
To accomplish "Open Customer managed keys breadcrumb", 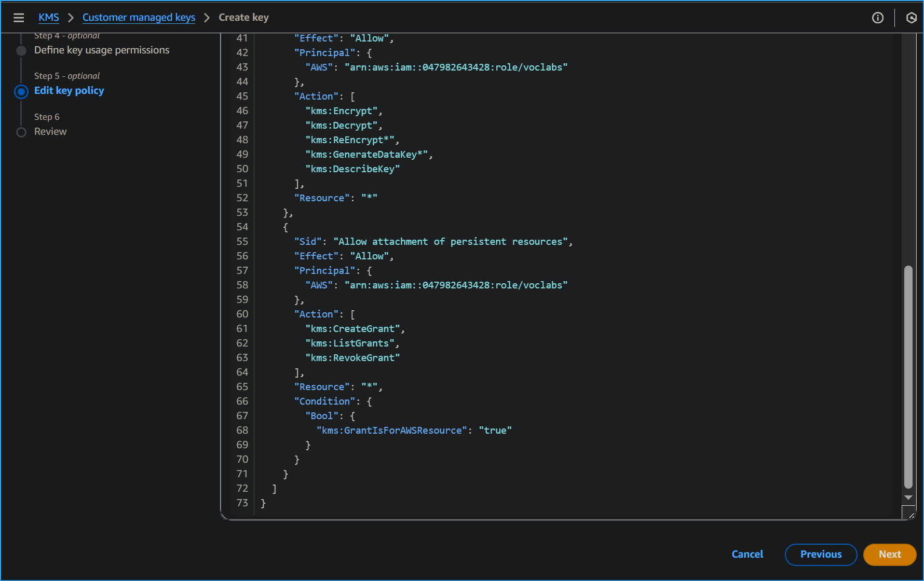I will (x=139, y=18).
